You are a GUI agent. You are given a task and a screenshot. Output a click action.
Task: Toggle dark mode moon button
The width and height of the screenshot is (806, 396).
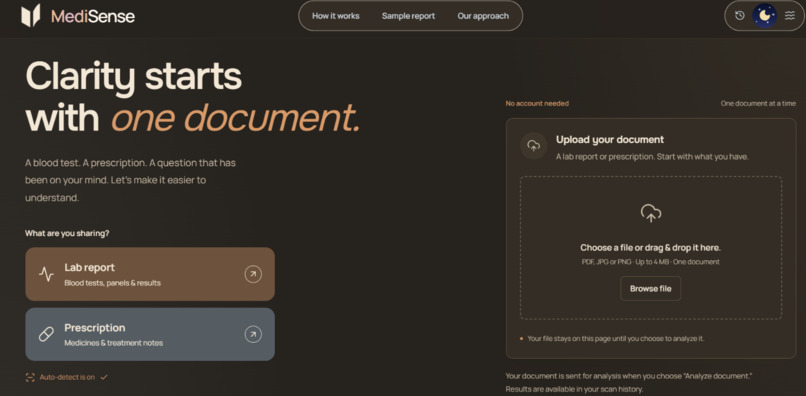click(x=765, y=16)
